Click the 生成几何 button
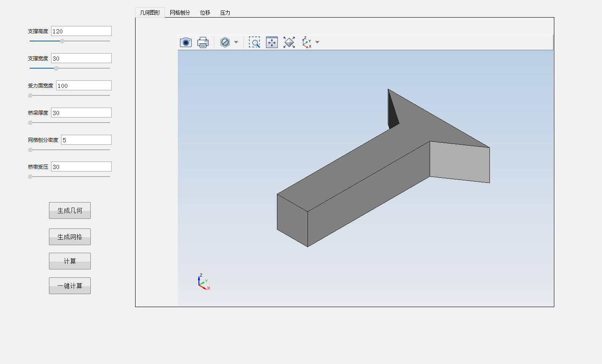 [x=70, y=210]
